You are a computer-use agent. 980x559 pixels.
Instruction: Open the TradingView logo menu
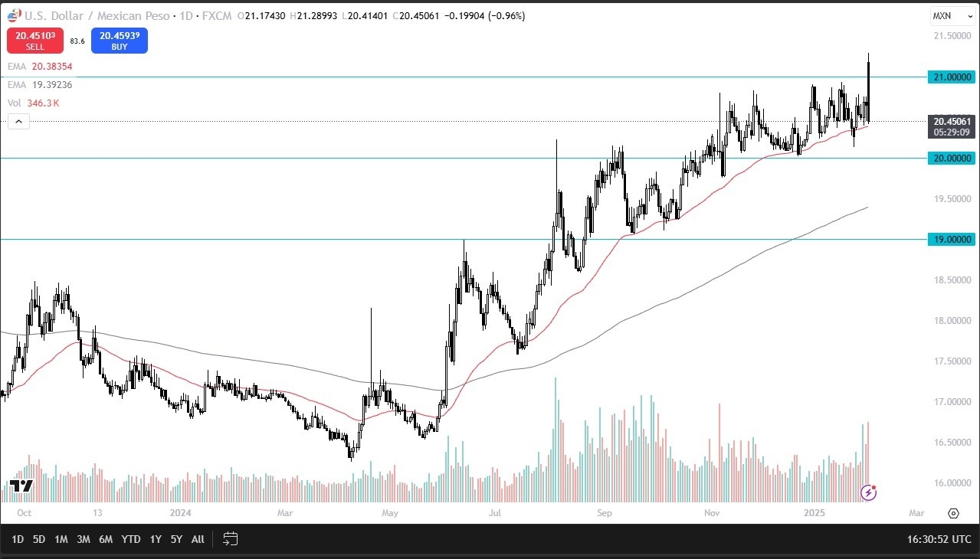click(x=21, y=487)
